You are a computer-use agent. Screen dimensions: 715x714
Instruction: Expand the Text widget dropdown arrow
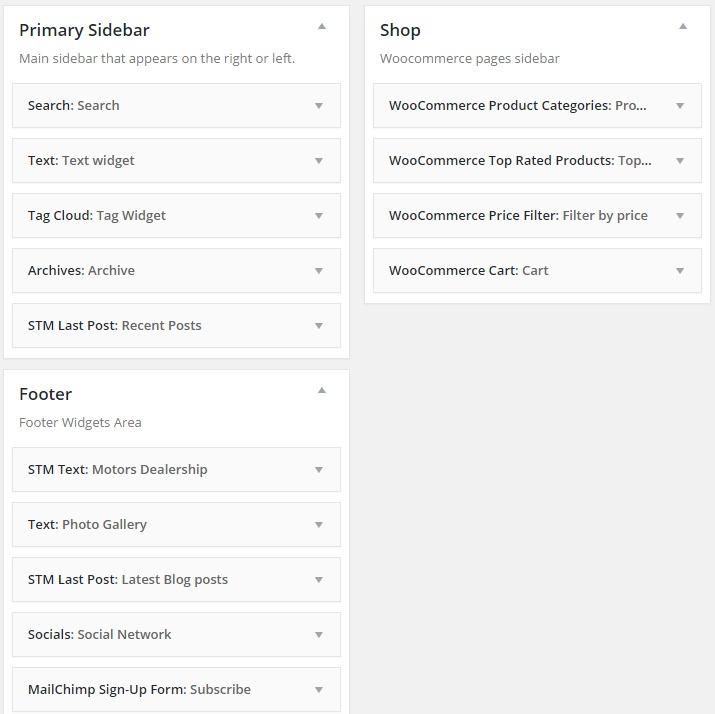[x=319, y=161]
